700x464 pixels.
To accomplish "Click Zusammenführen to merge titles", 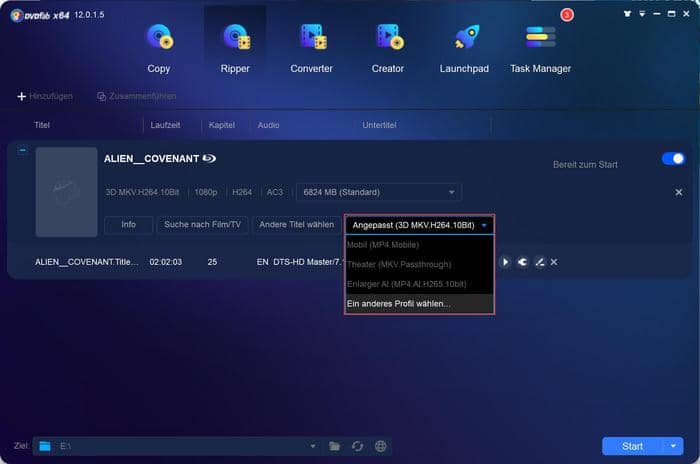I will pyautogui.click(x=137, y=96).
